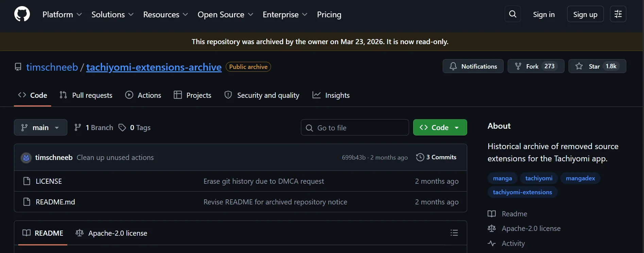Screen dimensions: 644x253
Task: View the 3 Commits history
Action: pos(437,157)
